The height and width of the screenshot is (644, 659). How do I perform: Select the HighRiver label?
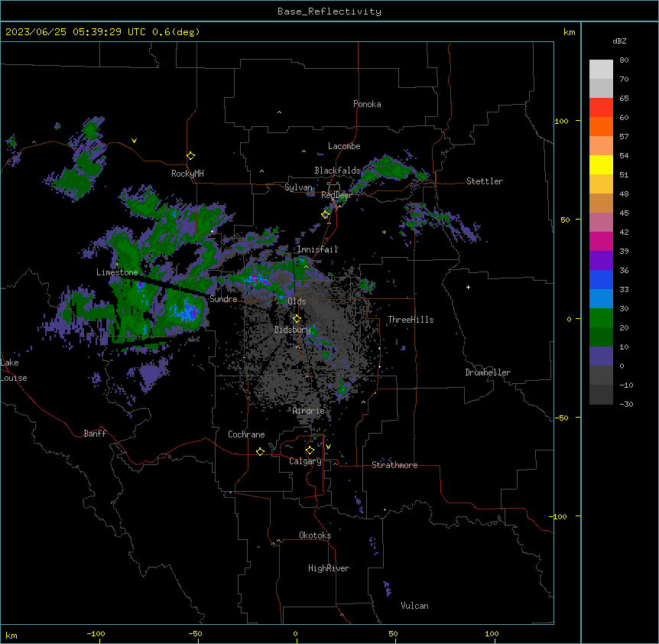[329, 568]
